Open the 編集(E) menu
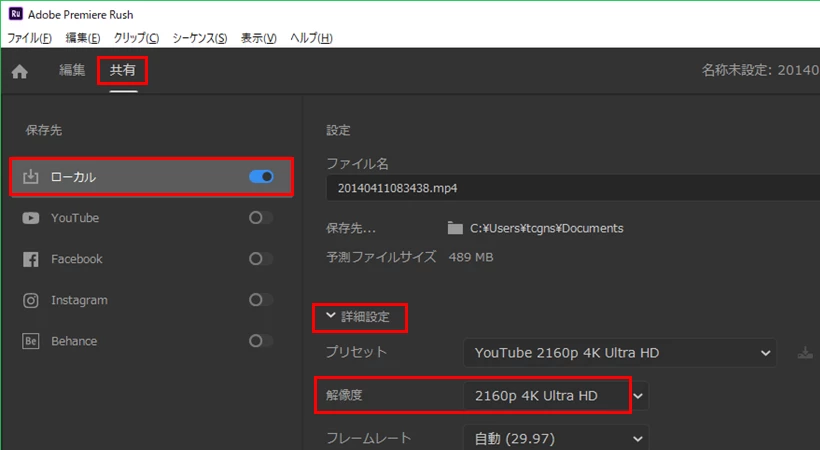Image resolution: width=820 pixels, height=450 pixels. click(83, 38)
